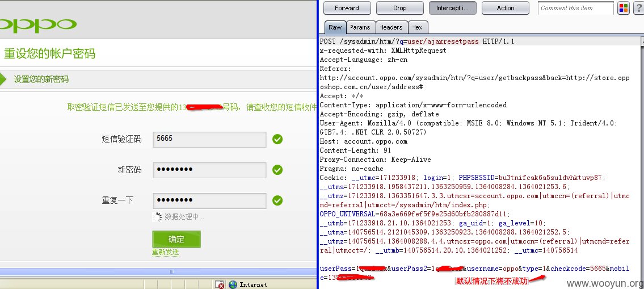Image resolution: width=644 pixels, height=289 pixels.
Task: Toggle the Intercept is on button
Action: pyautogui.click(x=452, y=8)
